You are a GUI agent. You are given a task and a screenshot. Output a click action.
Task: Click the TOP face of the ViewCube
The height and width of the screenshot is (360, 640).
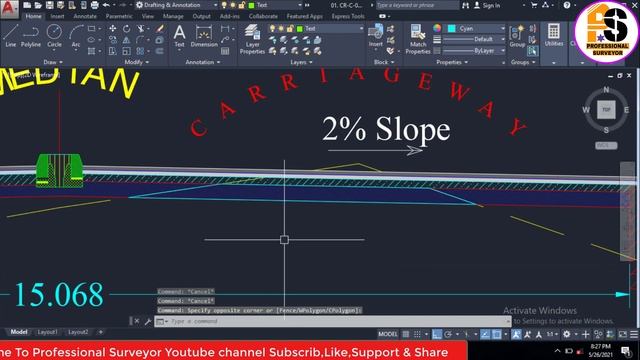tap(606, 110)
